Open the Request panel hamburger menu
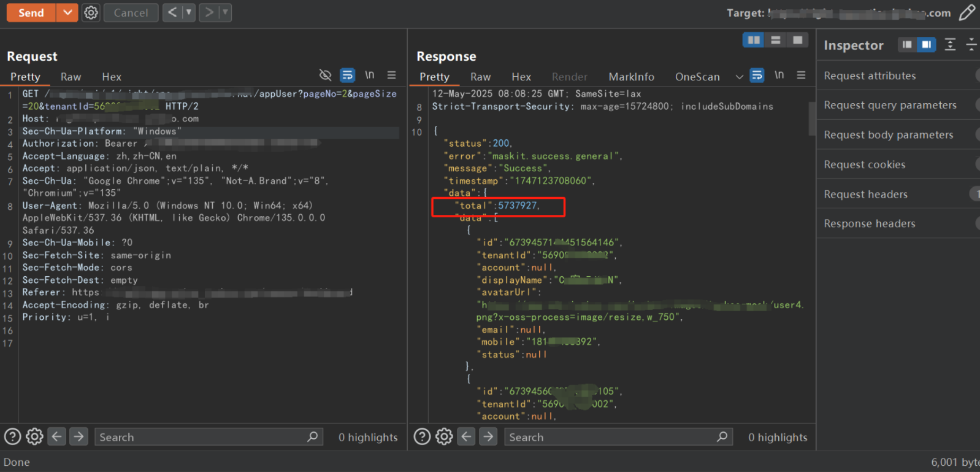The image size is (980, 472). click(x=391, y=75)
